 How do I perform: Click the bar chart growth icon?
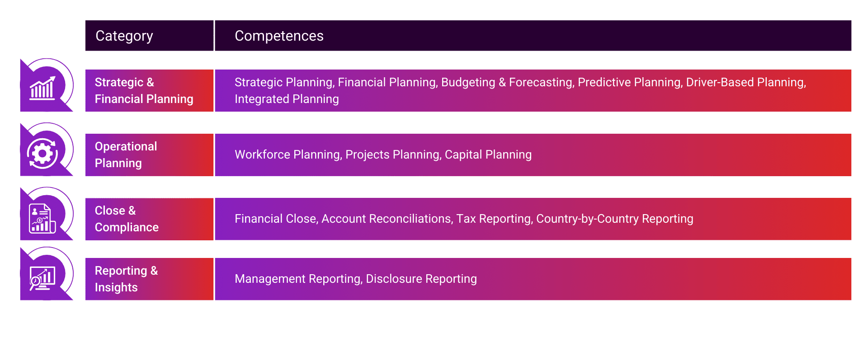42,89
